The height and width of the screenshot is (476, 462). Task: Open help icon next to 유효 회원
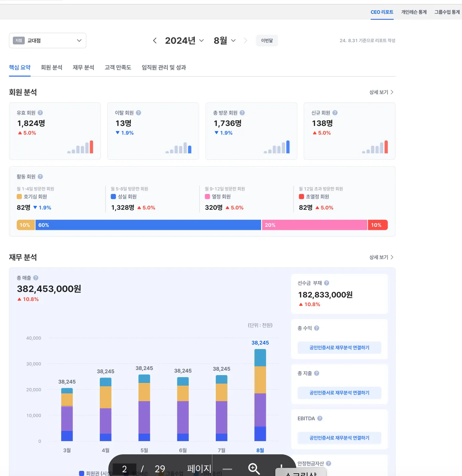pos(40,113)
